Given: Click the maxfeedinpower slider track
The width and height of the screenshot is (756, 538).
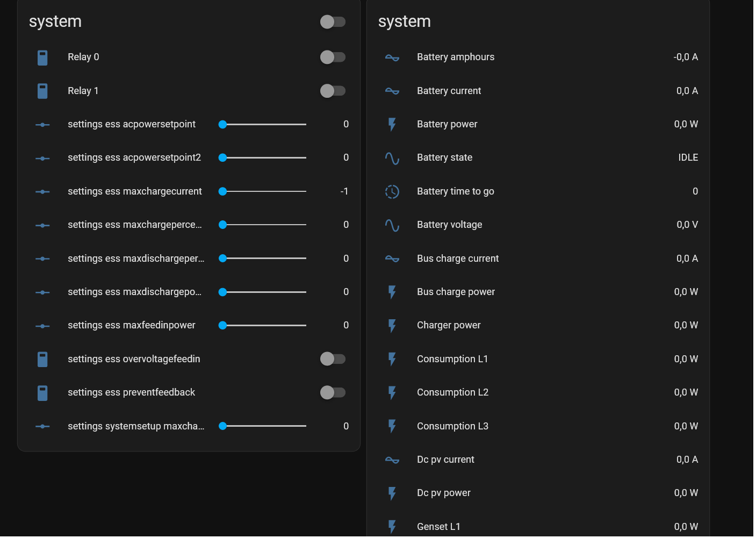Looking at the screenshot, I should (x=262, y=325).
